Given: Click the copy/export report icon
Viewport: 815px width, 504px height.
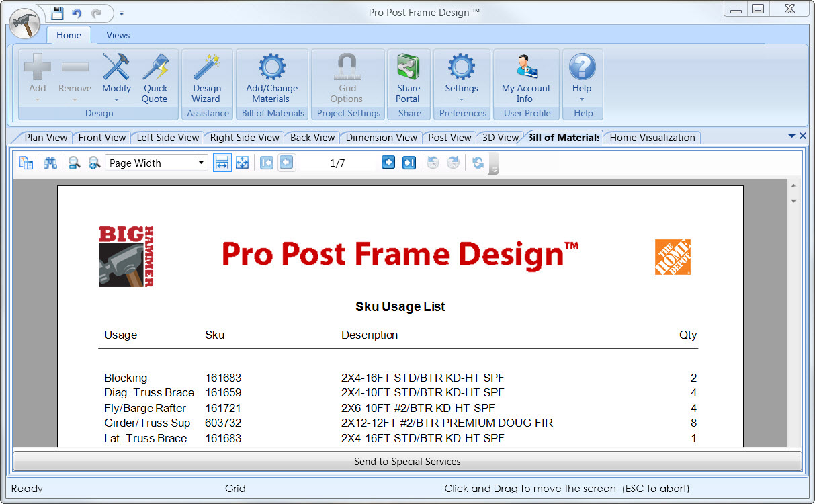Looking at the screenshot, I should 26,163.
